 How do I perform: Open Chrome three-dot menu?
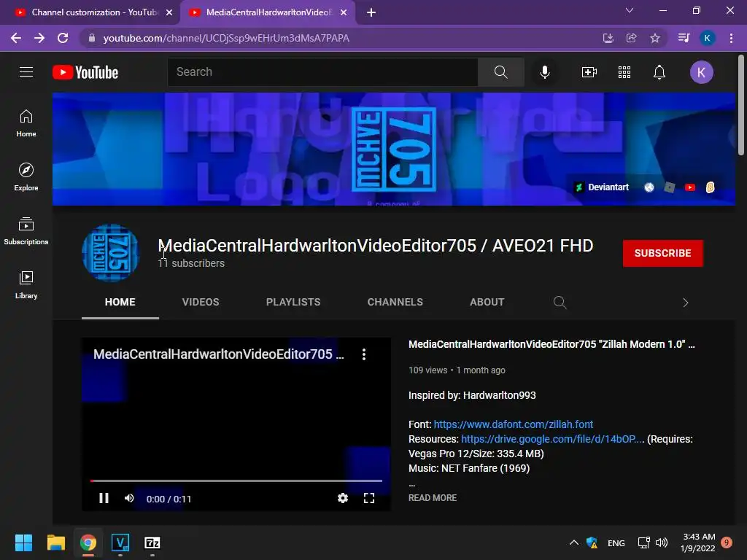pos(731,38)
